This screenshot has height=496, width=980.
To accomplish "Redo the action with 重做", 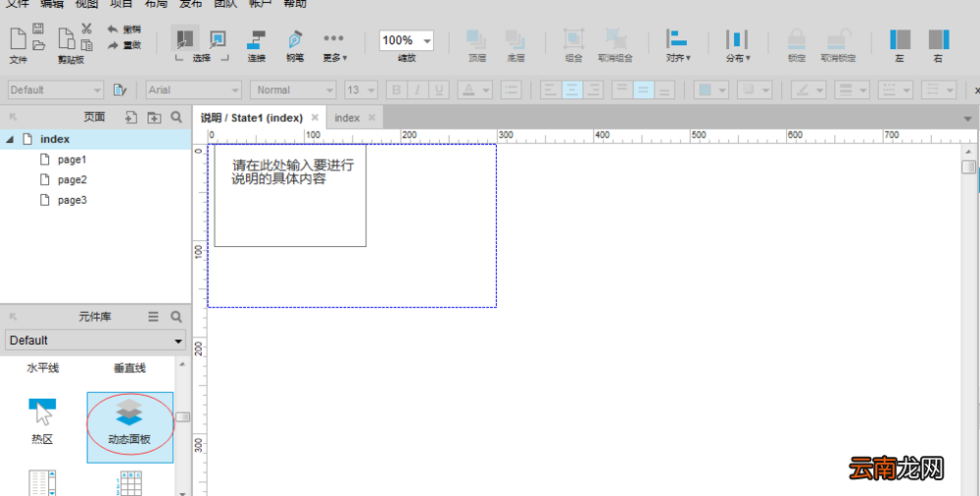I will point(124,45).
